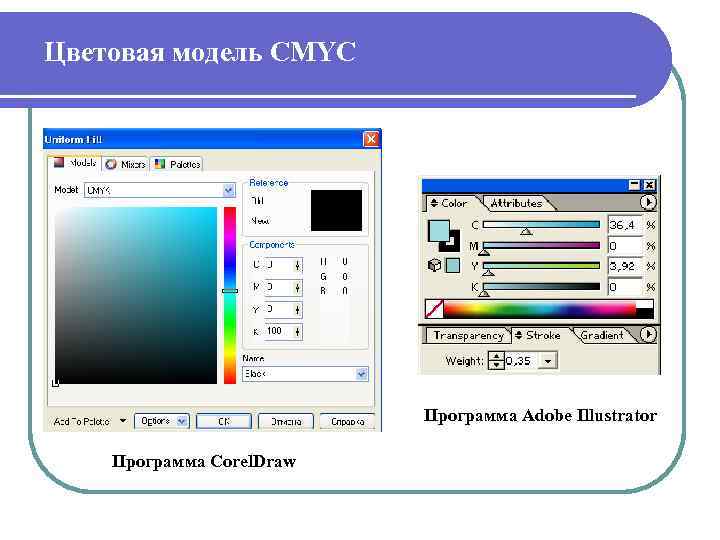Switch to the Models tab in Uniform Fill
Image resolution: width=720 pixels, height=540 pixels.
(74, 163)
